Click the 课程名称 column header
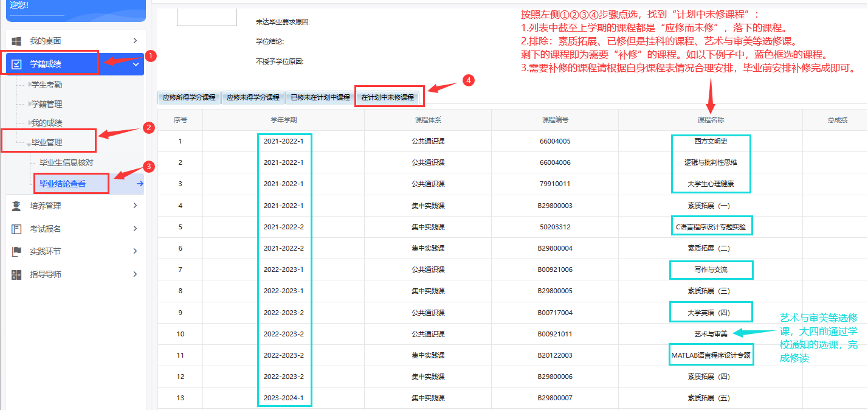868x410 pixels. 711,120
